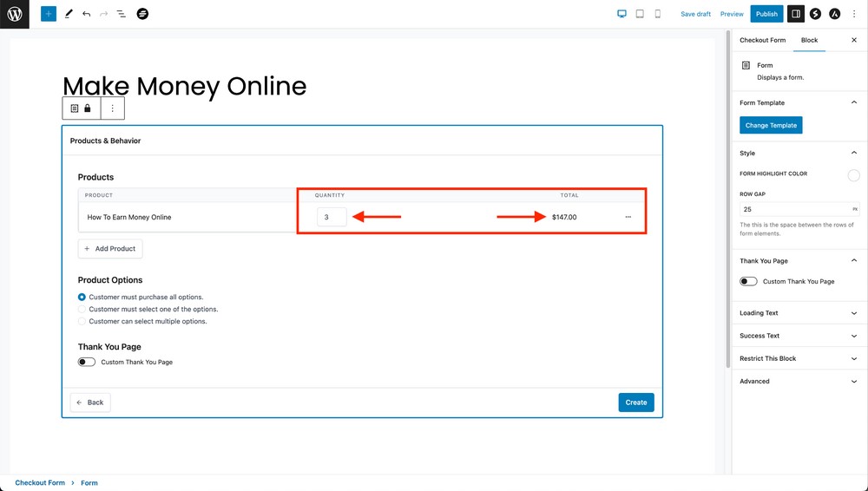Expand the Success Text section
This screenshot has width=868, height=491.
pyautogui.click(x=800, y=336)
